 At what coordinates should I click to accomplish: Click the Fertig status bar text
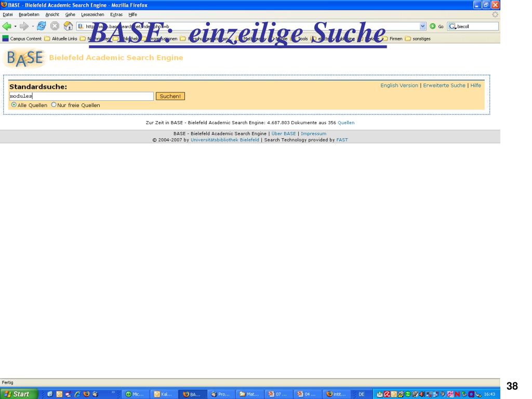click(7, 383)
